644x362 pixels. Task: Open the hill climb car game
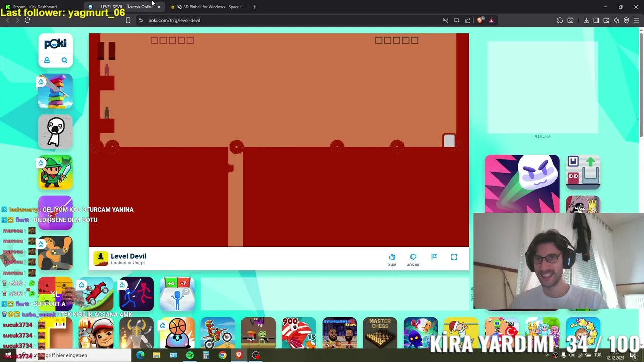pyautogui.click(x=96, y=294)
